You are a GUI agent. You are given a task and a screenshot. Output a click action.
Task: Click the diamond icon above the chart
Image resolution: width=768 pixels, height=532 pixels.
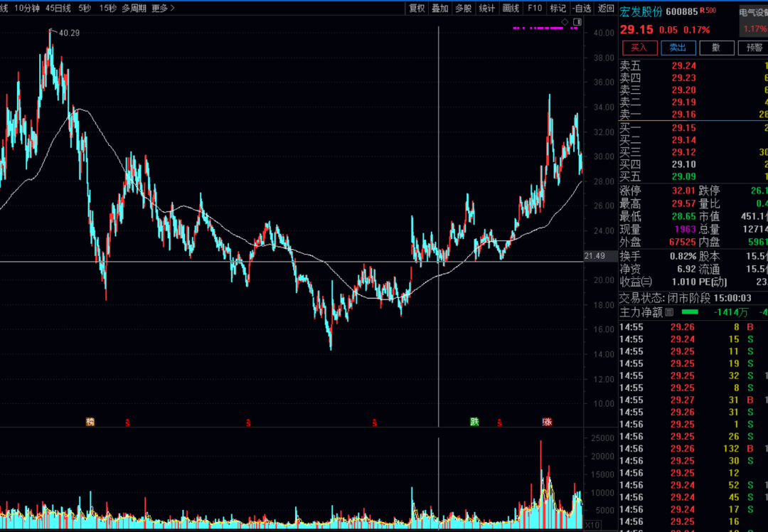point(565,22)
